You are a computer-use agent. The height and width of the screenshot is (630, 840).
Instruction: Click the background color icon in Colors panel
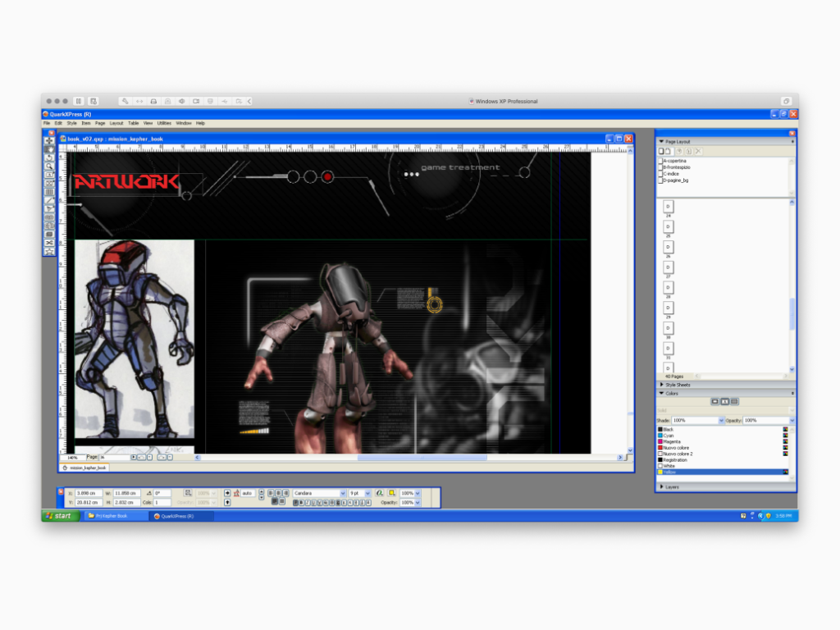(734, 401)
